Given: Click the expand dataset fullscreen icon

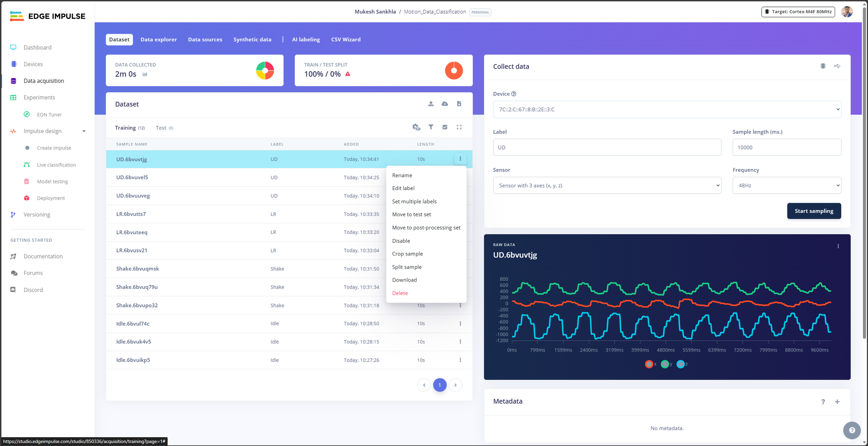Looking at the screenshot, I should [x=459, y=127].
